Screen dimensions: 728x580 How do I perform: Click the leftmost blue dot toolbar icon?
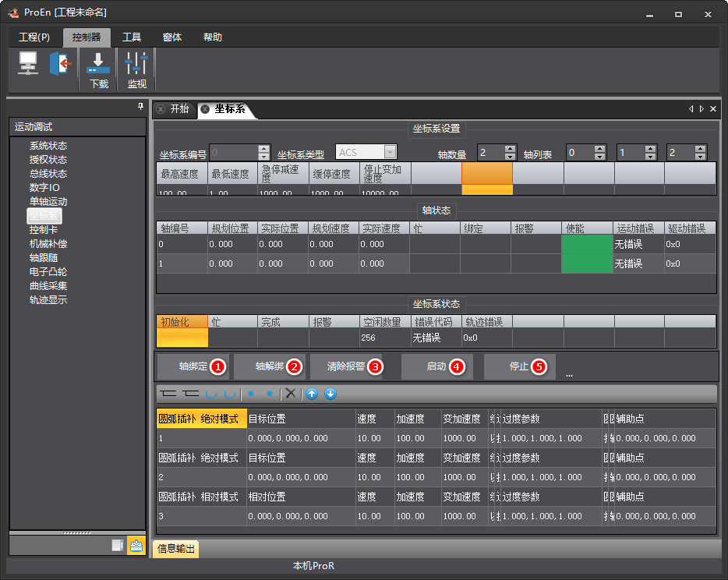(251, 394)
